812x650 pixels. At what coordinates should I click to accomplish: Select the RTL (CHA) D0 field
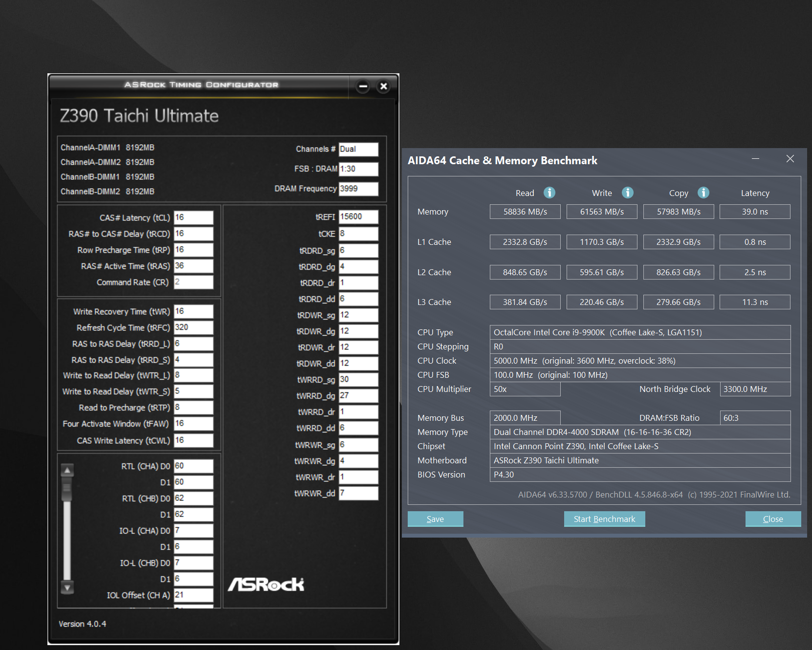click(x=194, y=466)
